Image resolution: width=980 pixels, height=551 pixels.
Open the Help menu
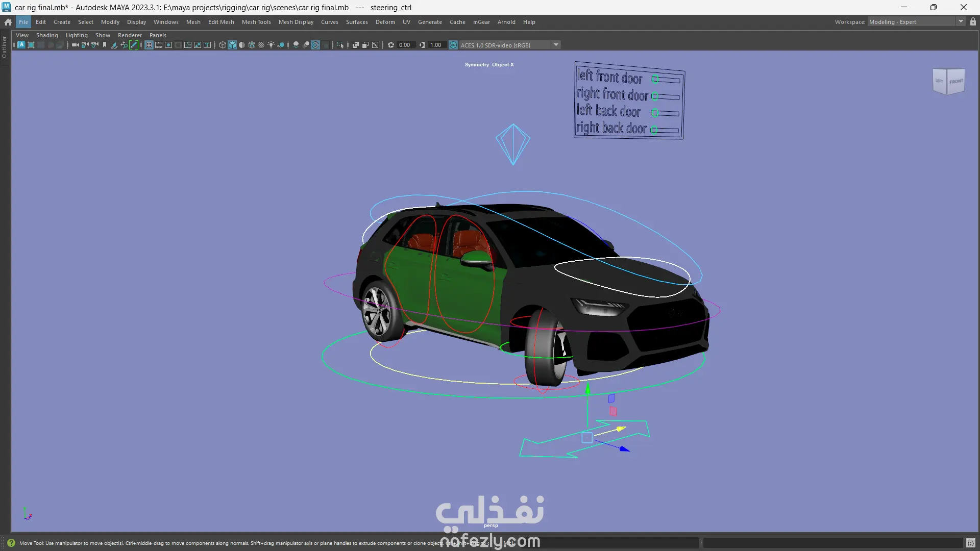point(529,22)
